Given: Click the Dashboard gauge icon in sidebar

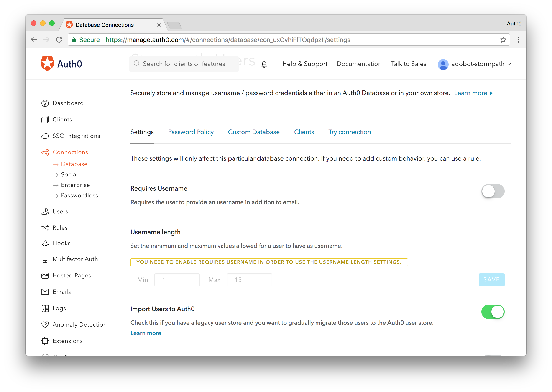Looking at the screenshot, I should pos(45,103).
